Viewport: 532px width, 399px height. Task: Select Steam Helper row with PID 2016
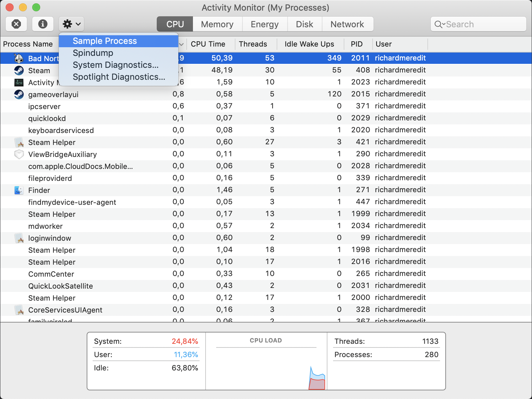[x=266, y=262]
